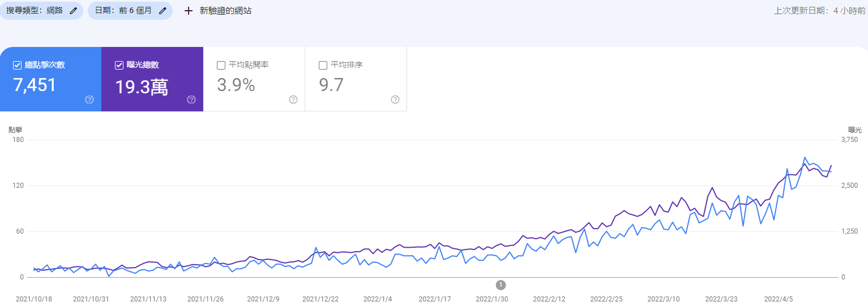Screen dimensions: 868x306
Task: Select the 7,451 total clicks value
Action: tap(35, 85)
